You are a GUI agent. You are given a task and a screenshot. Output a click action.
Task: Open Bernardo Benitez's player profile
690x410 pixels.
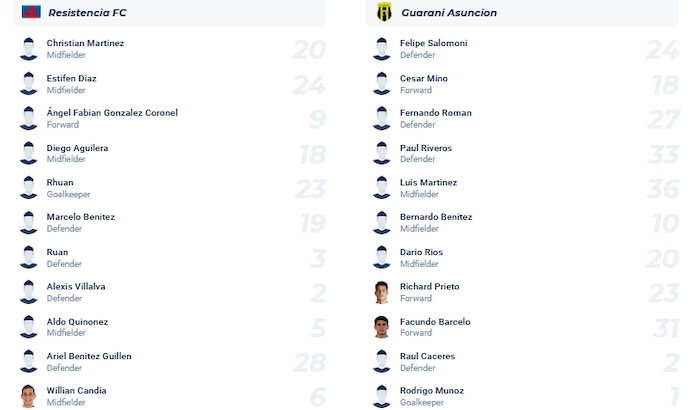point(436,217)
